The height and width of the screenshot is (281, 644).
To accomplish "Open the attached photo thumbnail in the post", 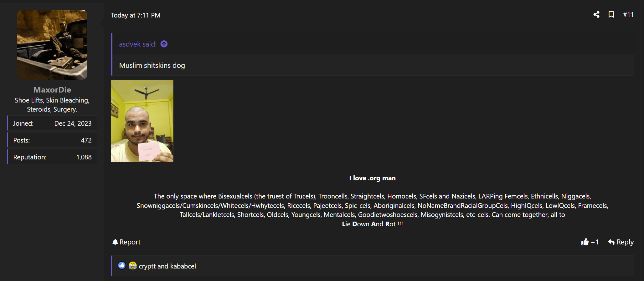I will coord(142,121).
